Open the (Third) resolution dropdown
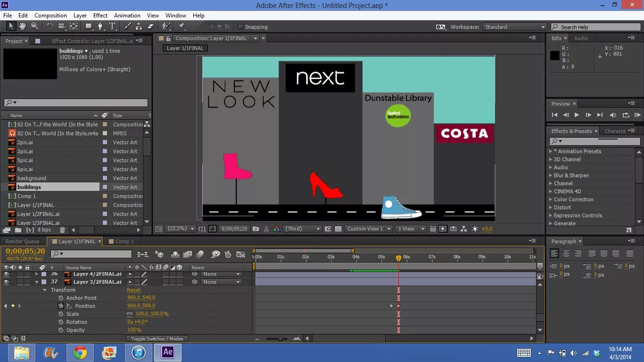 pos(303,229)
